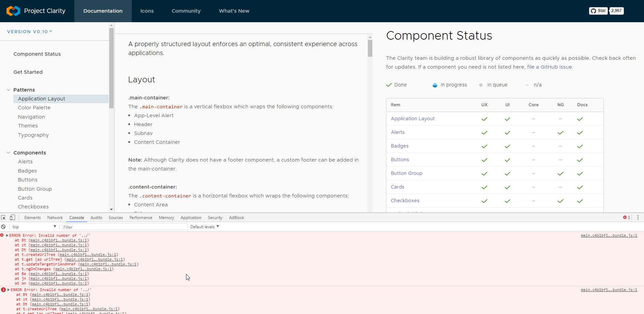Viewport: 644px width, 314px height.
Task: Click the 'file a GitHub issue' link
Action: click(x=549, y=67)
